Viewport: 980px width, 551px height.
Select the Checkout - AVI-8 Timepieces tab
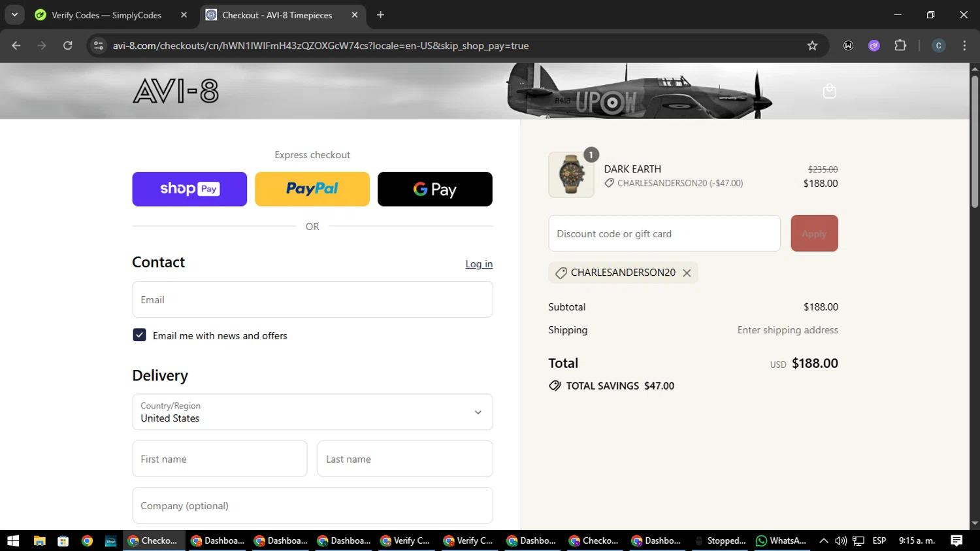point(277,15)
